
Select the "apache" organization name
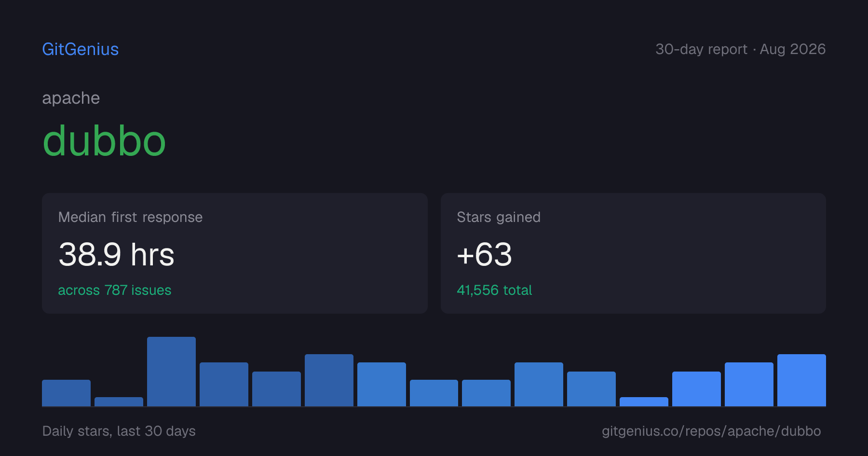71,98
